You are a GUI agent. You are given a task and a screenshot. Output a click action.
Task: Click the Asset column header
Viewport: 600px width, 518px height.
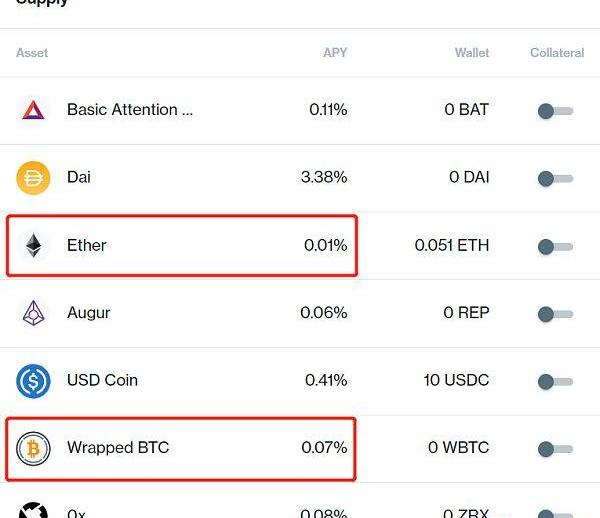32,52
